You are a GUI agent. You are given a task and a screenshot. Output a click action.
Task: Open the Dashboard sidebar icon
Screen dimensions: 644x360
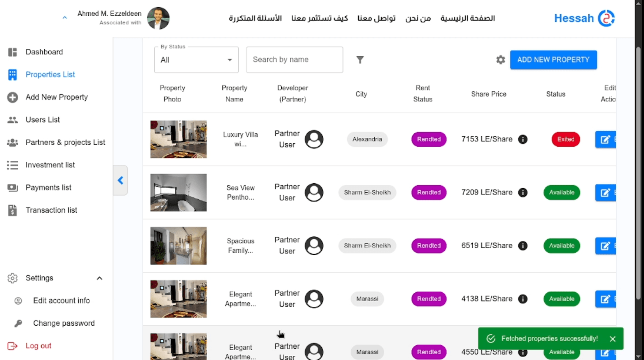coord(12,52)
